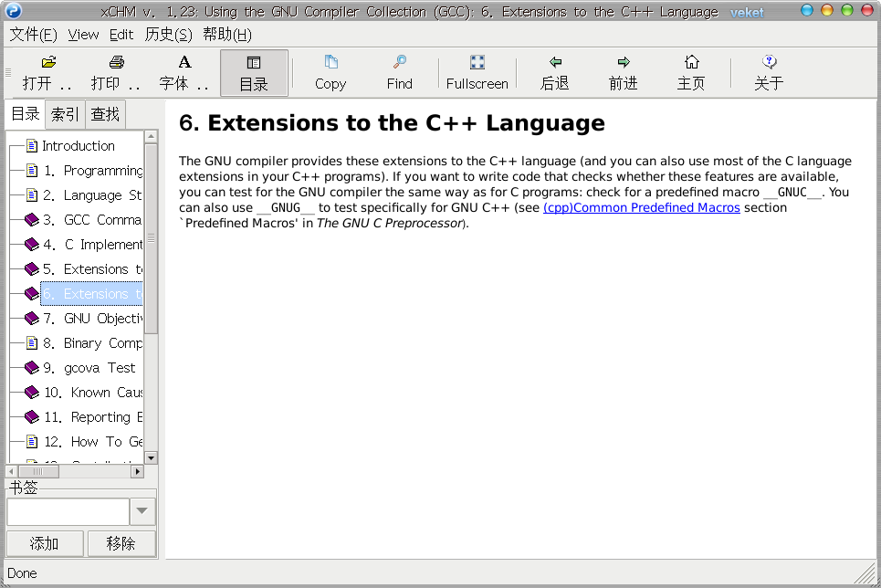Screen dimensions: 881x588
Task: Click the page icon beside '8. Binary Comp'
Action: click(33, 343)
